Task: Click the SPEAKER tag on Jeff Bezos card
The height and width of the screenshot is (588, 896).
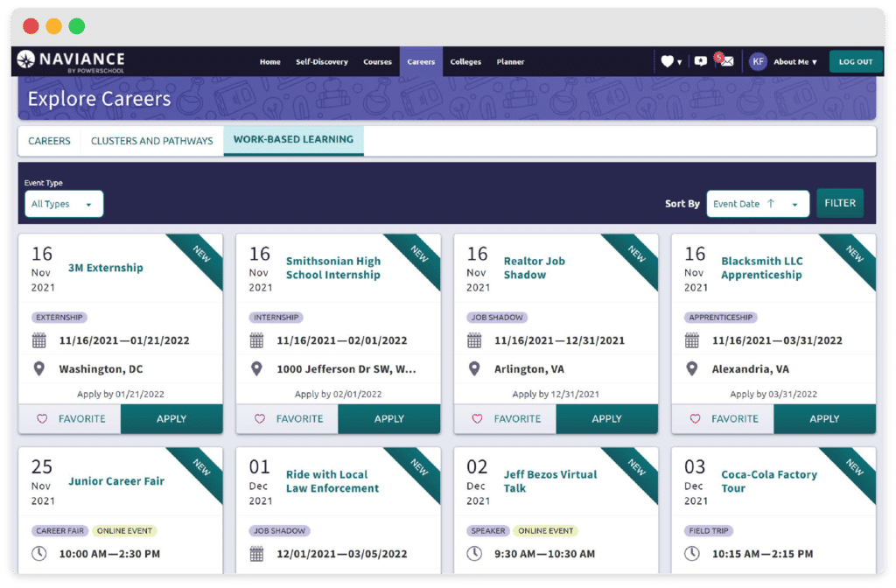Action: pos(488,531)
